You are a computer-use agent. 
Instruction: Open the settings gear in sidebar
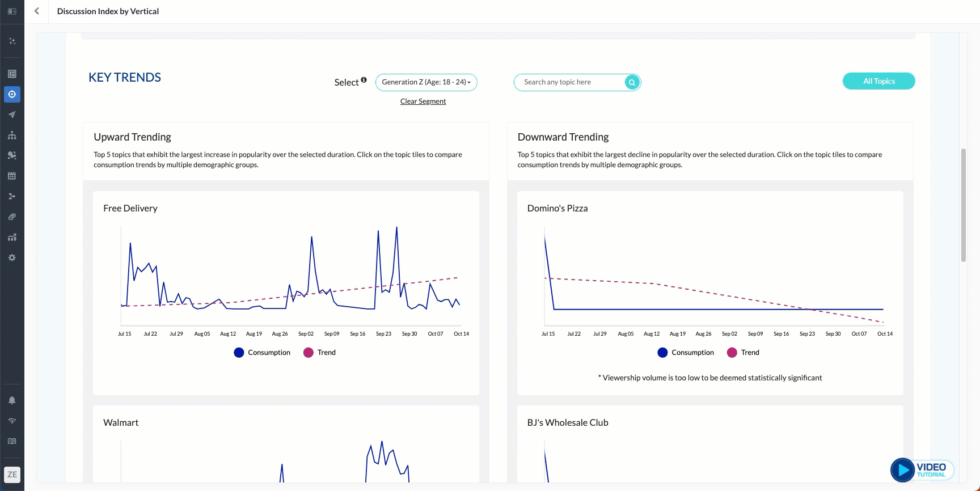[x=12, y=257]
